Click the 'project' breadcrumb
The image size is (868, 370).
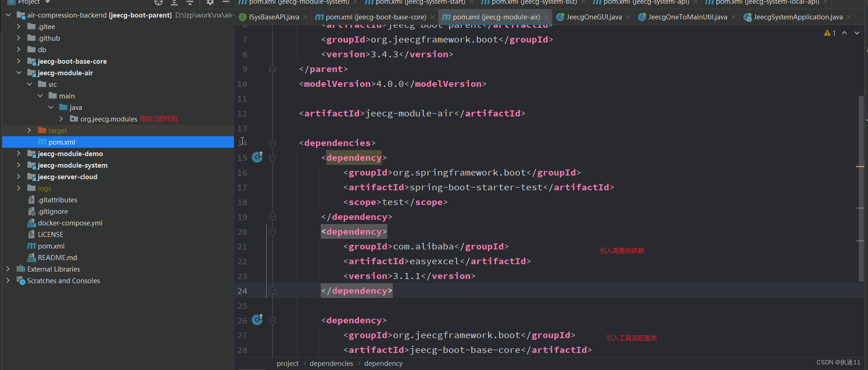pos(287,364)
